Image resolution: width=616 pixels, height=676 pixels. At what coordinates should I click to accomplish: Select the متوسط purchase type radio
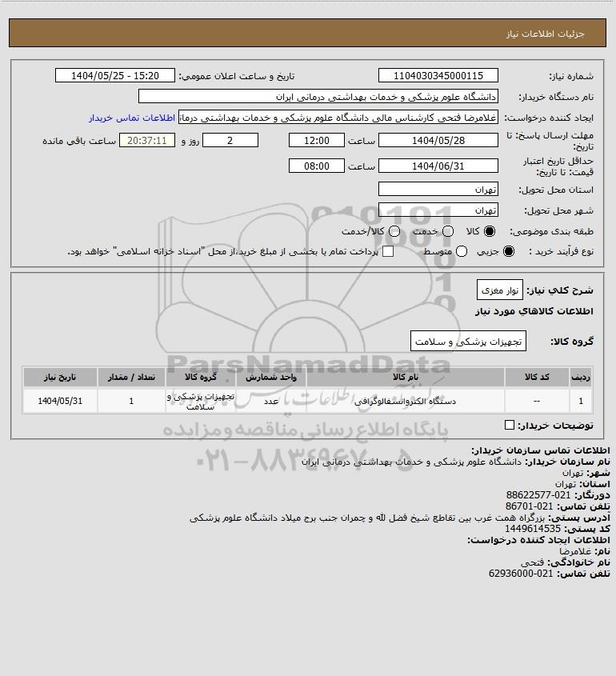point(462,251)
